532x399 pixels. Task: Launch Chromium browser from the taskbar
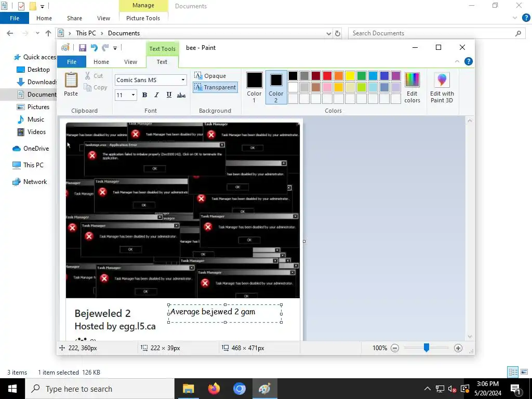[239, 389]
